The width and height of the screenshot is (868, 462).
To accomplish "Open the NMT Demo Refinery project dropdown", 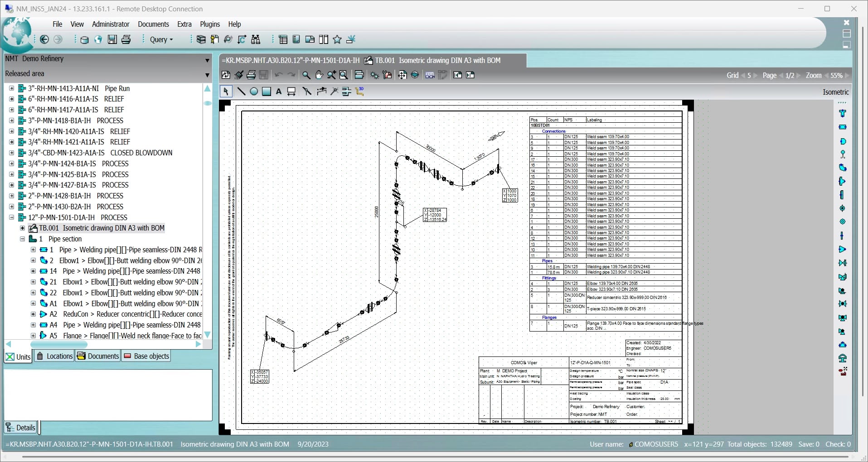I will pyautogui.click(x=207, y=60).
